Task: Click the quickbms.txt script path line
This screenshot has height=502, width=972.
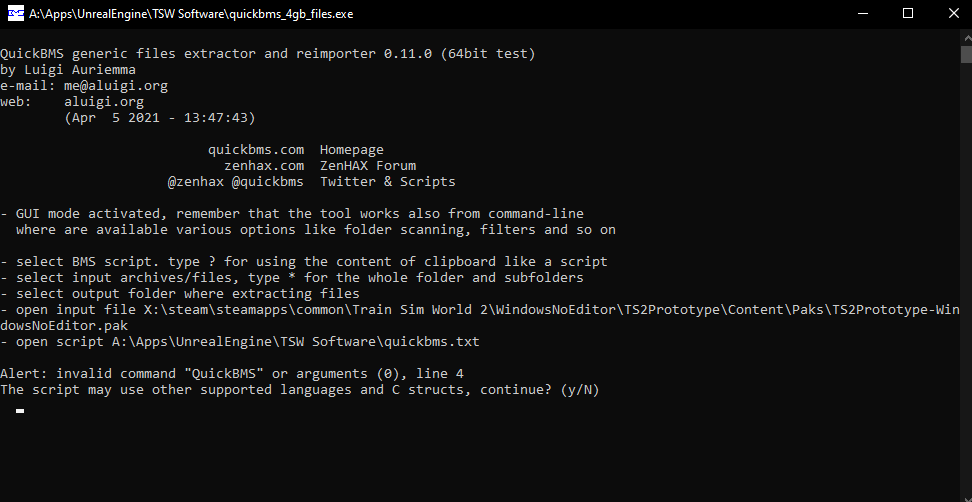Action: pos(240,341)
